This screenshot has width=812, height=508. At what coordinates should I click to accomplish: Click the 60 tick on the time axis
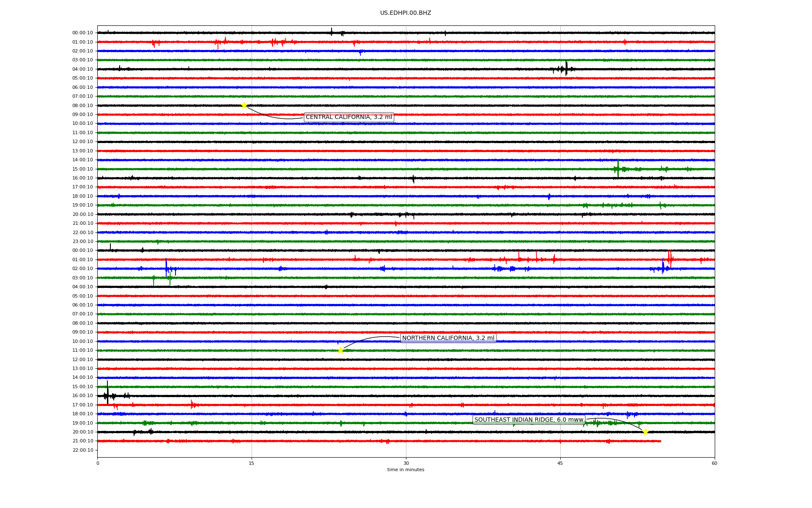(714, 463)
